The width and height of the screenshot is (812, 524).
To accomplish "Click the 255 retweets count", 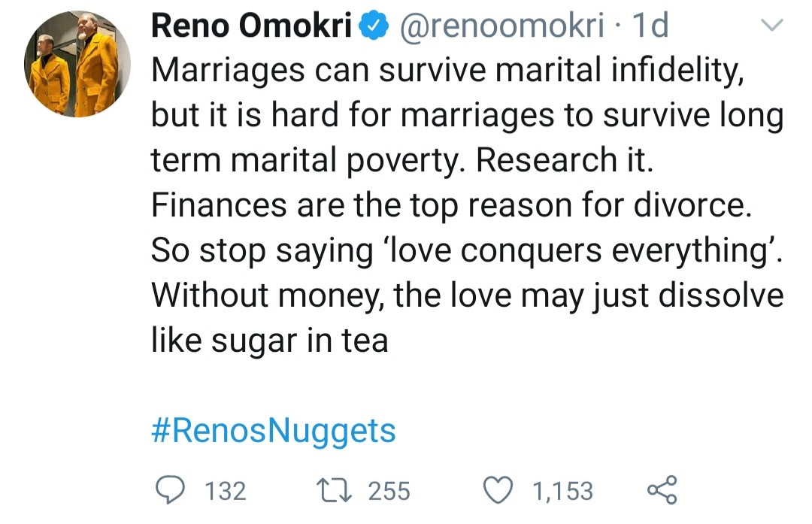I will (389, 492).
